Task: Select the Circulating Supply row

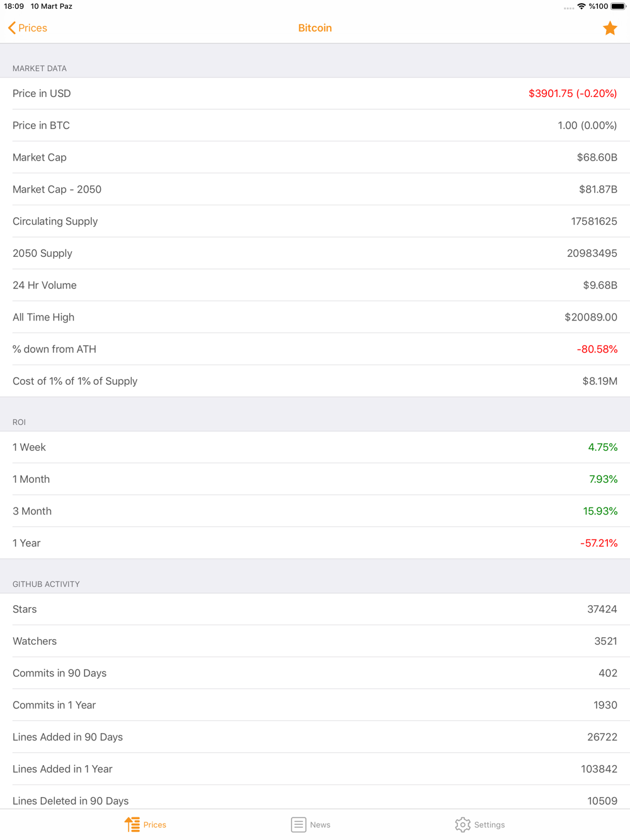Action: (x=315, y=221)
